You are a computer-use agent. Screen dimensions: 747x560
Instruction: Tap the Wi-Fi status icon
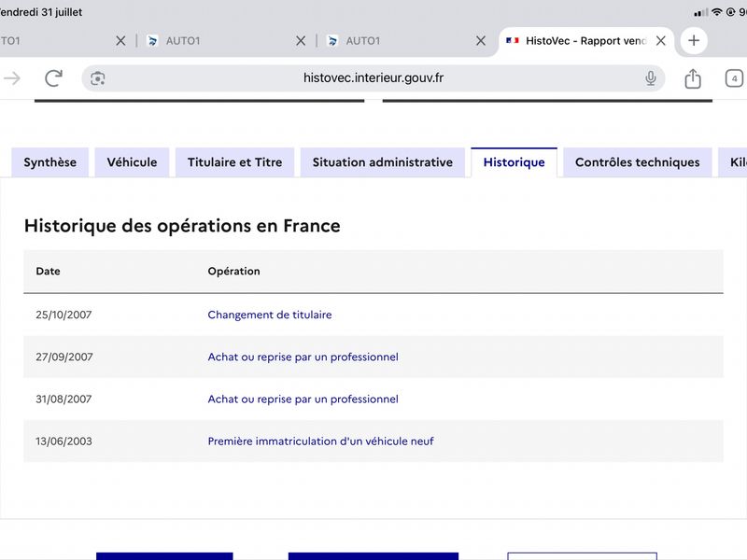pos(716,12)
